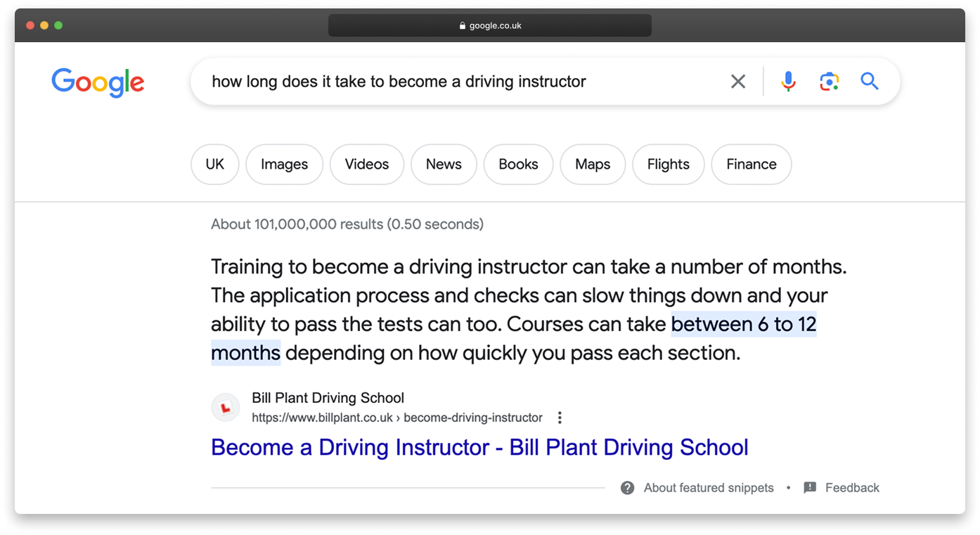Image resolution: width=980 pixels, height=535 pixels.
Task: Click the Bill Plant site favicon
Action: click(x=226, y=408)
